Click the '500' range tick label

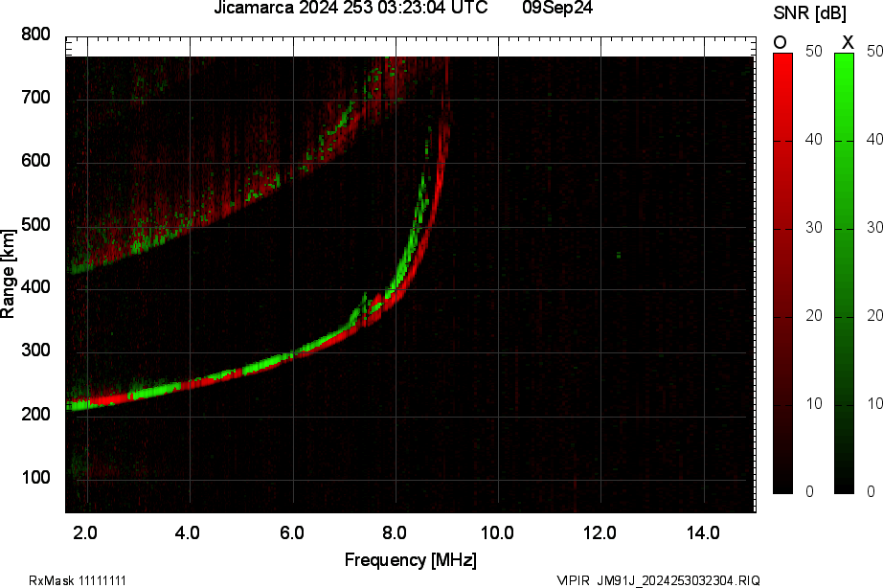(35, 224)
